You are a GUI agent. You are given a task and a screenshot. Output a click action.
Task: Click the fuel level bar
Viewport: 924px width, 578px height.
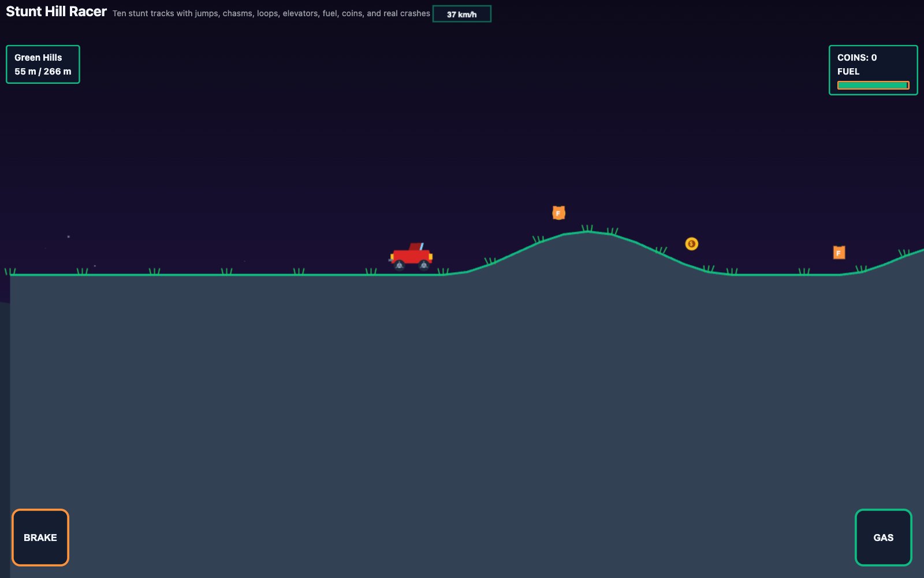pos(873,85)
